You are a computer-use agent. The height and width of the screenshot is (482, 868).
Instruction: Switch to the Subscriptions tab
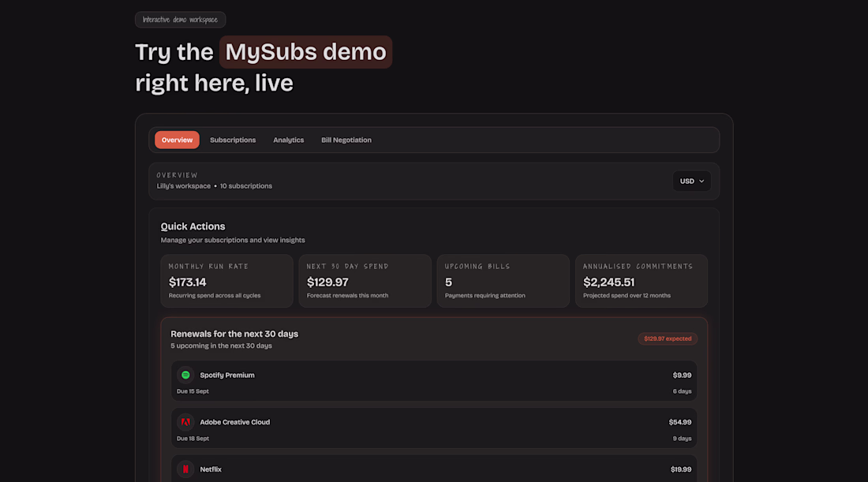[x=233, y=140]
